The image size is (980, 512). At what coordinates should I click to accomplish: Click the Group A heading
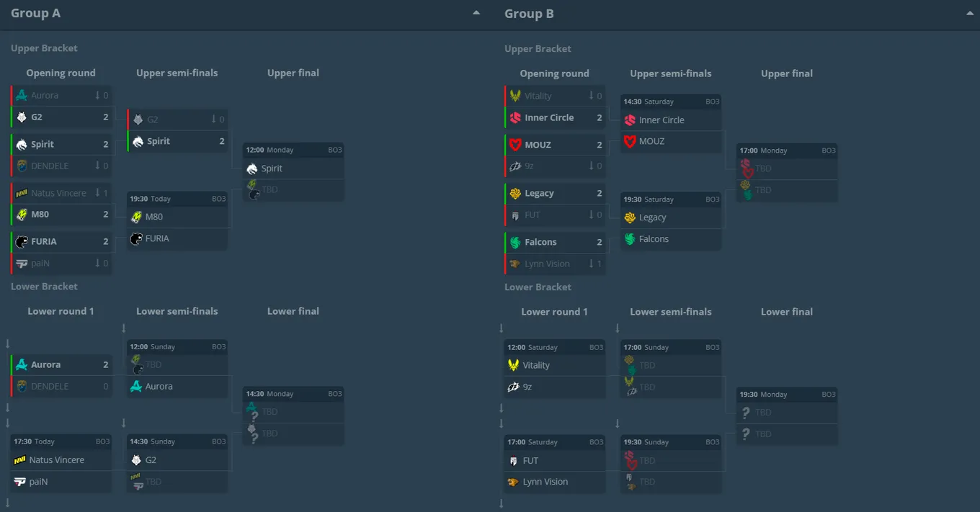click(35, 13)
